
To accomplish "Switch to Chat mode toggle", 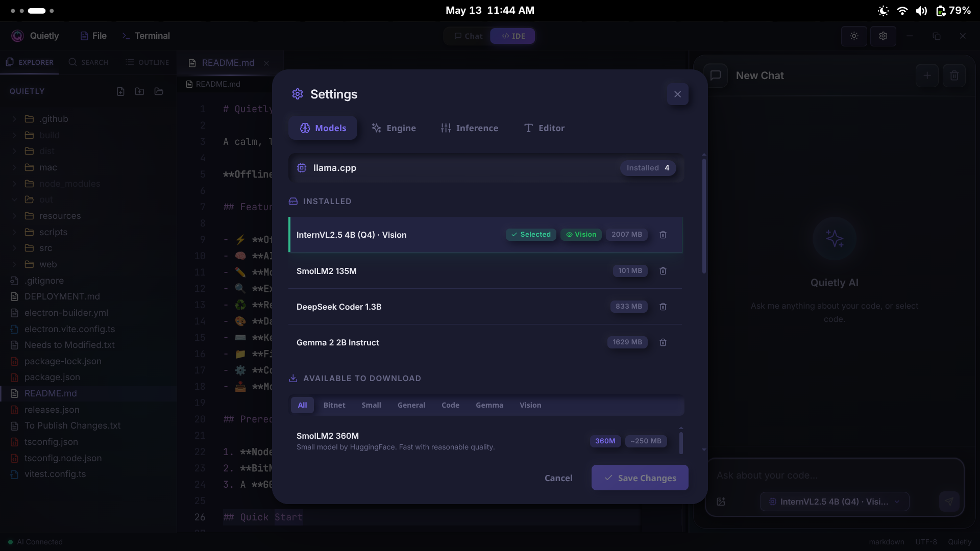I will tap(468, 36).
